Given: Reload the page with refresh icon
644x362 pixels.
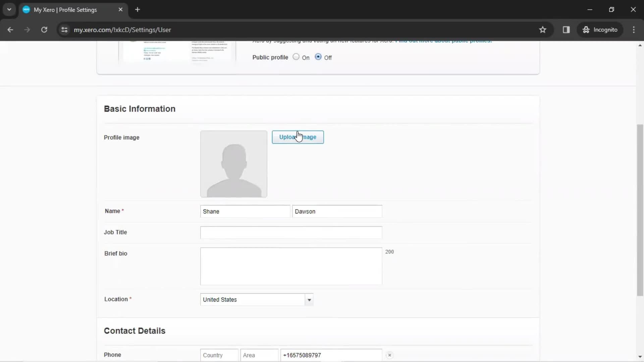Looking at the screenshot, I should (44, 30).
